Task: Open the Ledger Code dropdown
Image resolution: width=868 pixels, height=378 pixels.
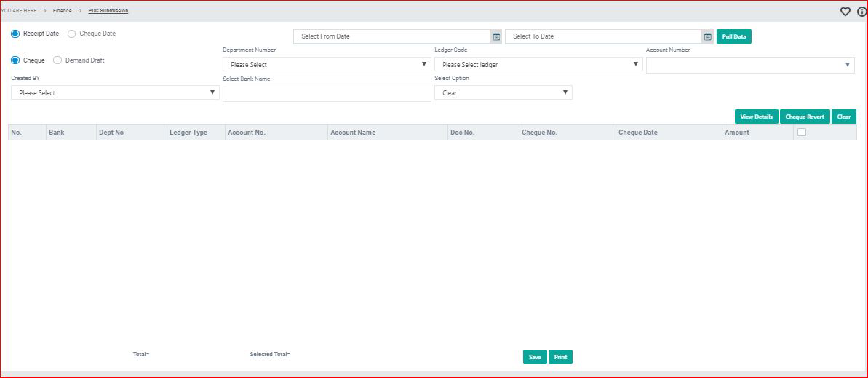Action: point(538,65)
